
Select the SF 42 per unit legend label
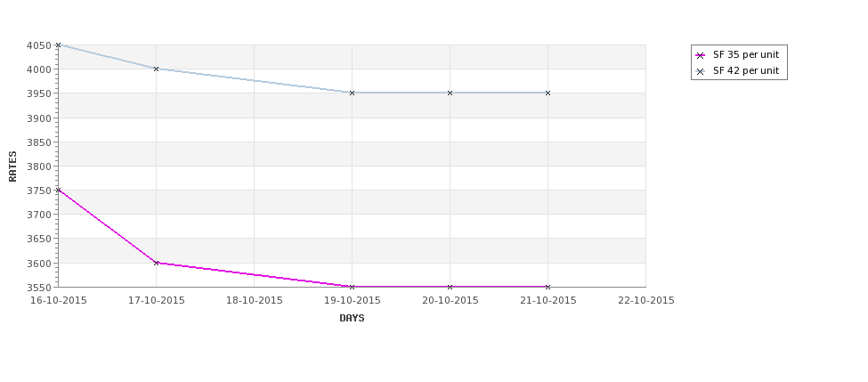[x=746, y=71]
